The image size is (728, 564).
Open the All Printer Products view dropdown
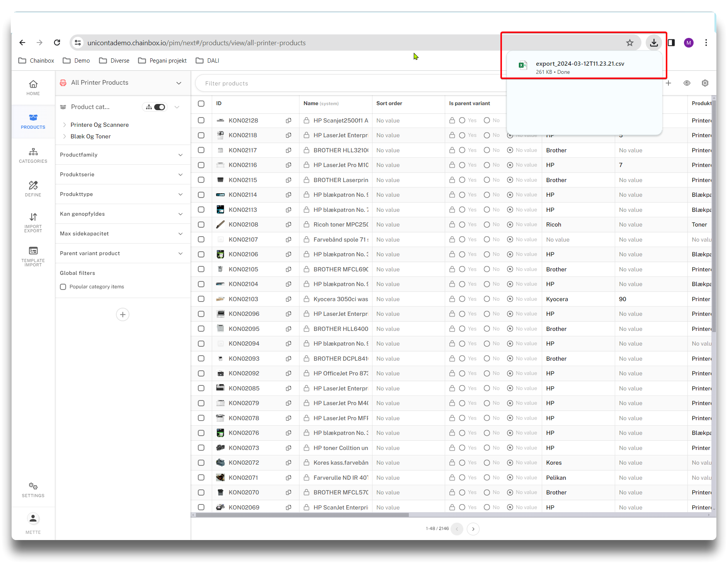click(x=179, y=83)
